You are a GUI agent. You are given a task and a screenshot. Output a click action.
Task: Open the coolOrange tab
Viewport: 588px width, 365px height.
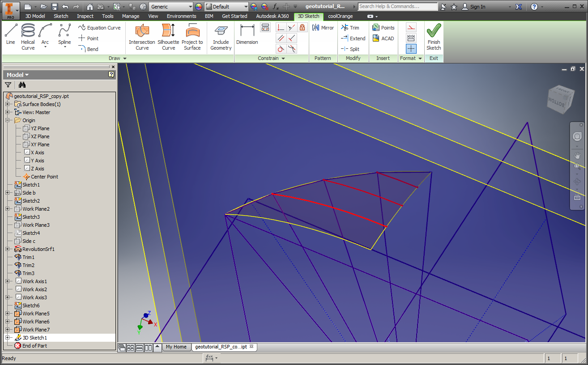coord(340,16)
